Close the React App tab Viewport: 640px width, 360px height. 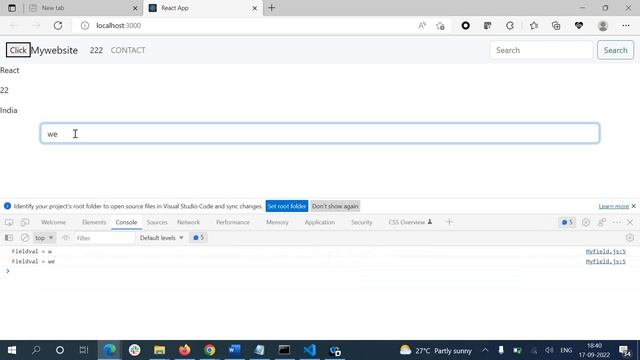point(255,8)
